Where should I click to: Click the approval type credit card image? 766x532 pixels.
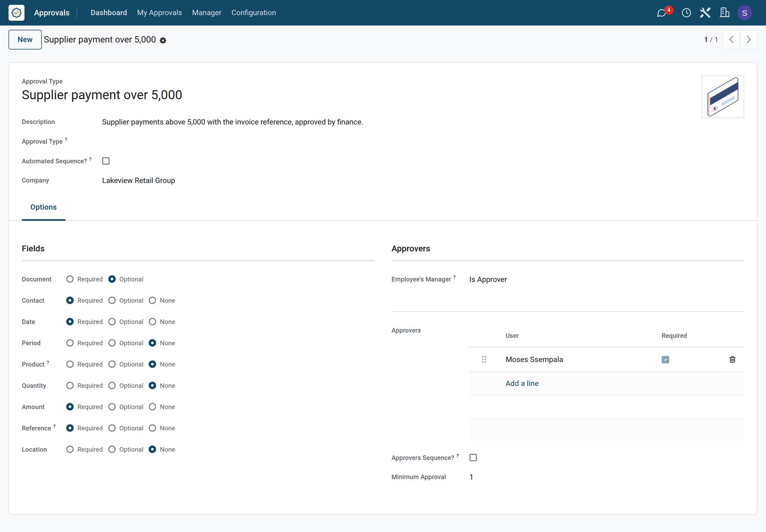pyautogui.click(x=722, y=97)
